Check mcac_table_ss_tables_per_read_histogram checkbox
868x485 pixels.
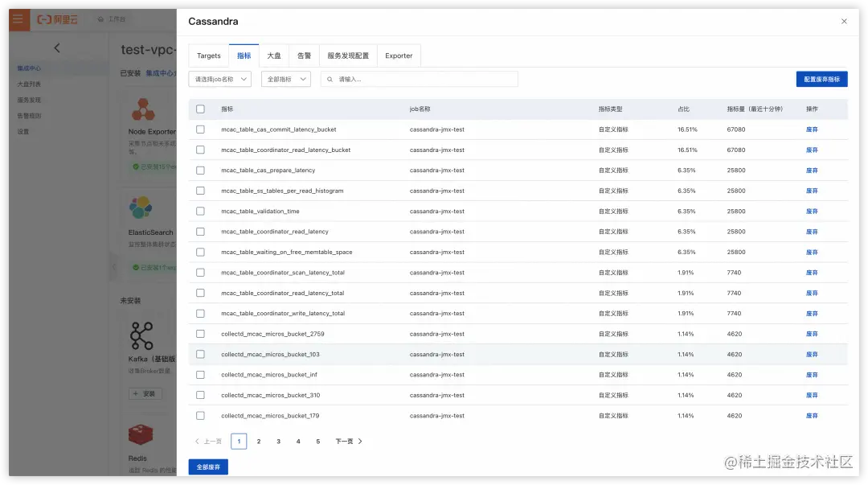pyautogui.click(x=200, y=191)
